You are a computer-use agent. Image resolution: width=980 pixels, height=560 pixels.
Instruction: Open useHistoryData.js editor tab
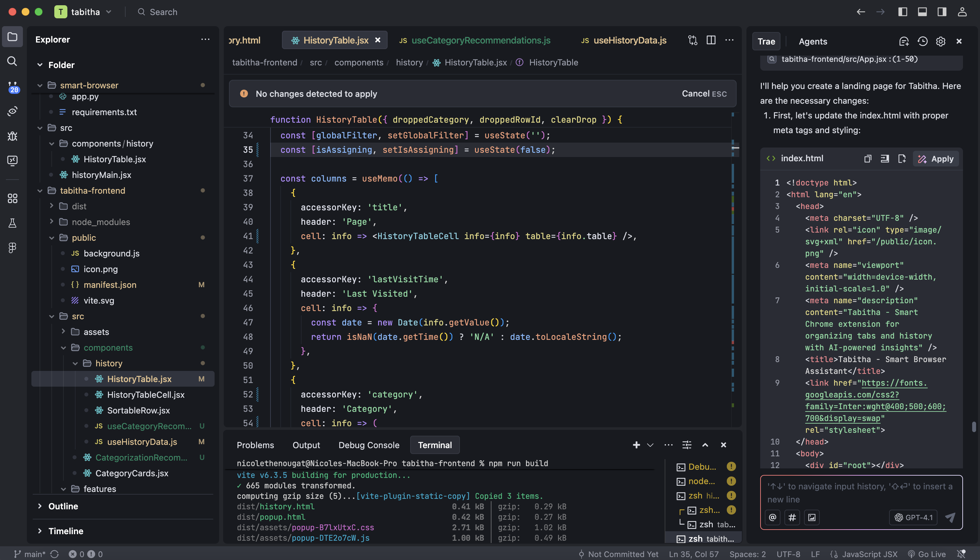coord(629,40)
